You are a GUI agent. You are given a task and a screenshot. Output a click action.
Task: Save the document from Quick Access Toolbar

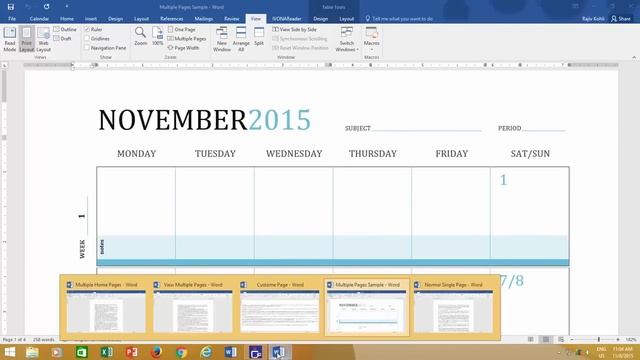point(11,7)
